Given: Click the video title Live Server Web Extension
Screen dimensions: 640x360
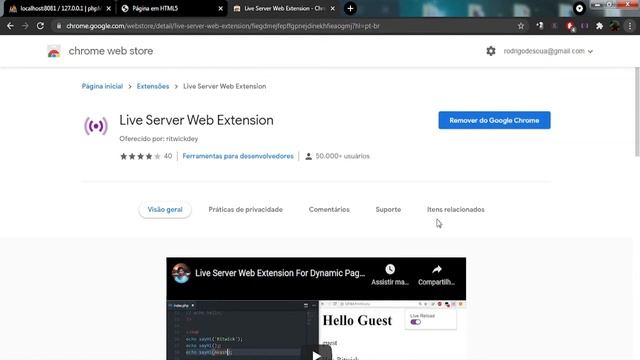Looking at the screenshot, I should [x=280, y=273].
